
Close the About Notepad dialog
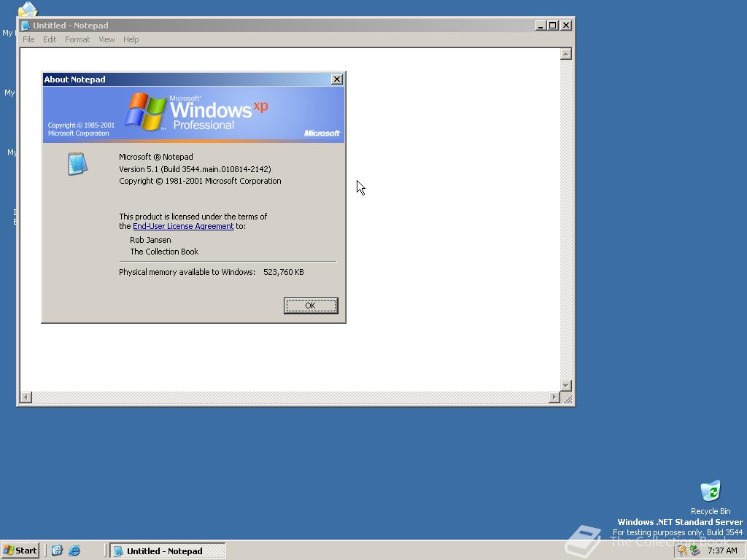click(x=337, y=79)
